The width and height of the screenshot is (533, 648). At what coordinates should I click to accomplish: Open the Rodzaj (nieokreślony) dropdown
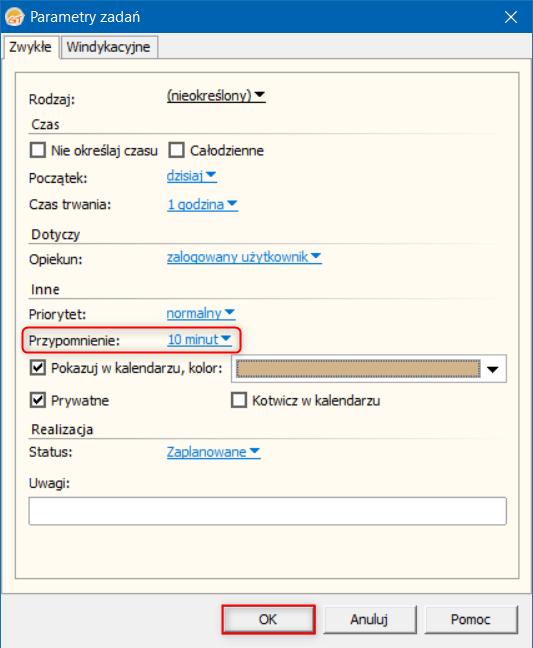point(216,95)
